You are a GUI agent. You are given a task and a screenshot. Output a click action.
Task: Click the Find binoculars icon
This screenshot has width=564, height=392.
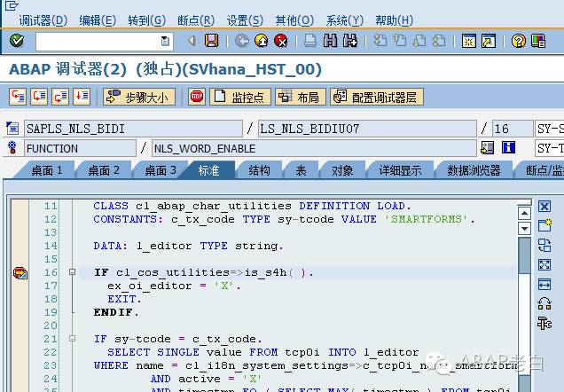tap(330, 41)
